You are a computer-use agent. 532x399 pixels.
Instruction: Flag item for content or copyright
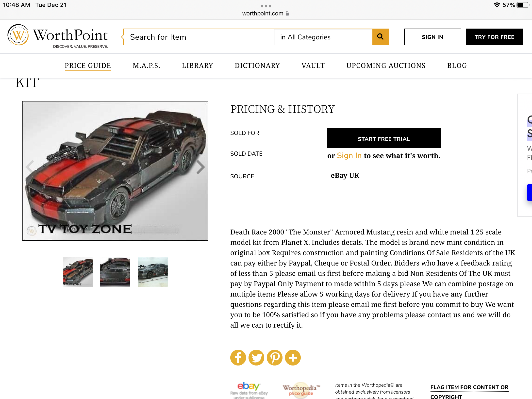(469, 392)
